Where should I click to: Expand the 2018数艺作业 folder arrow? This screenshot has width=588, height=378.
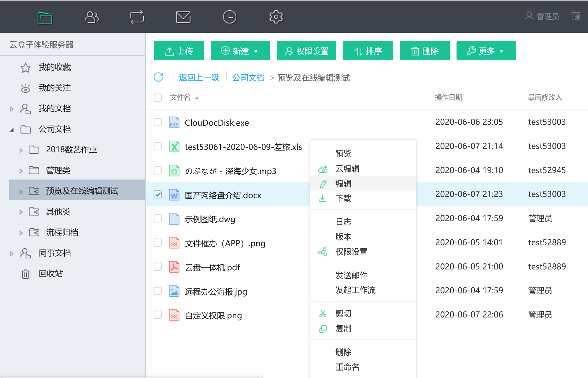tap(21, 150)
